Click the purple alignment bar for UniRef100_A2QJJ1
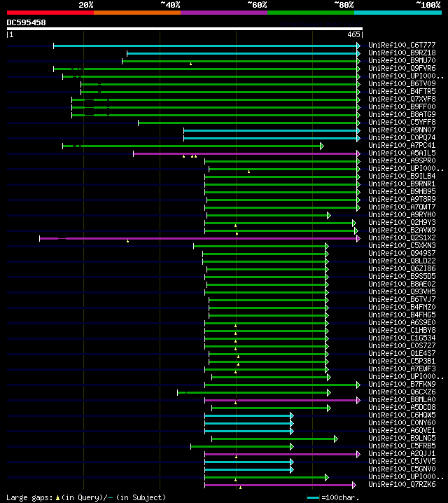The image size is (448, 503). 282,454
